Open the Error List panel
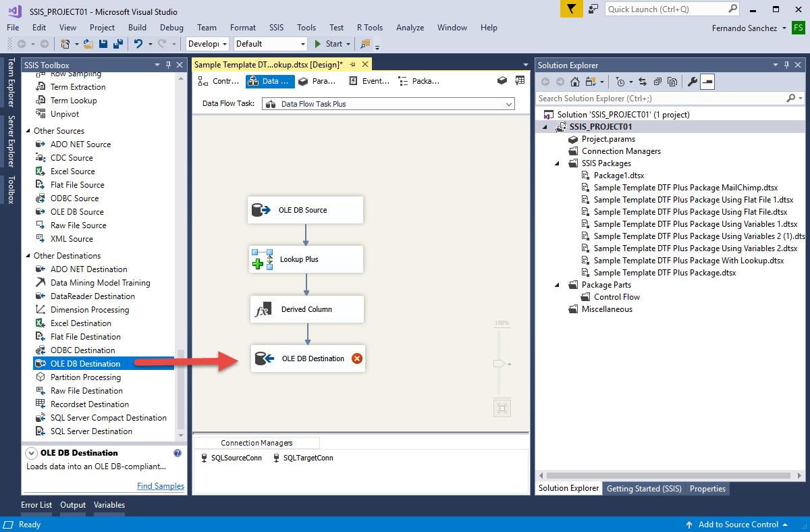The image size is (810, 532). click(36, 505)
